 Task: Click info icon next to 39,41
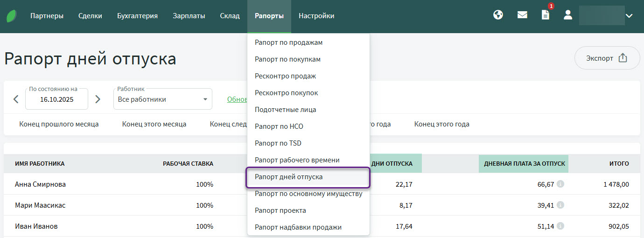[560, 205]
